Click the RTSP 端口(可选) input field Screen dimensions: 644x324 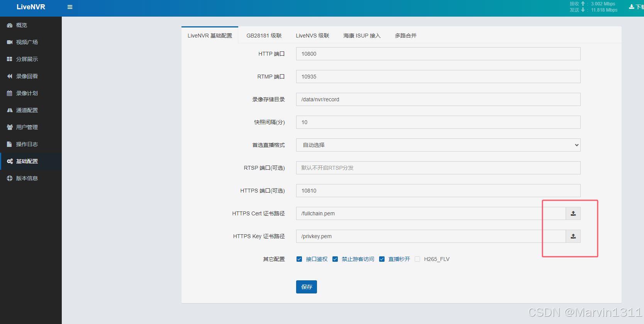(x=438, y=168)
